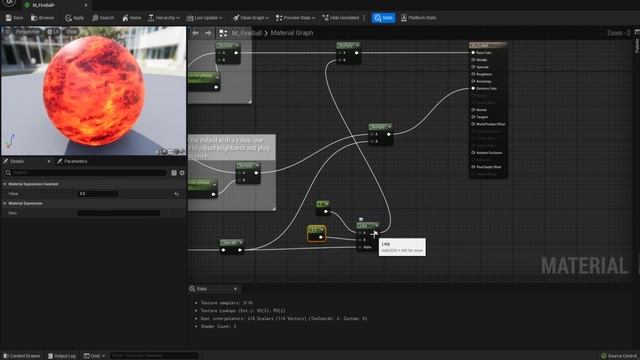Click the M_Fireball breadcrumb

[247, 33]
